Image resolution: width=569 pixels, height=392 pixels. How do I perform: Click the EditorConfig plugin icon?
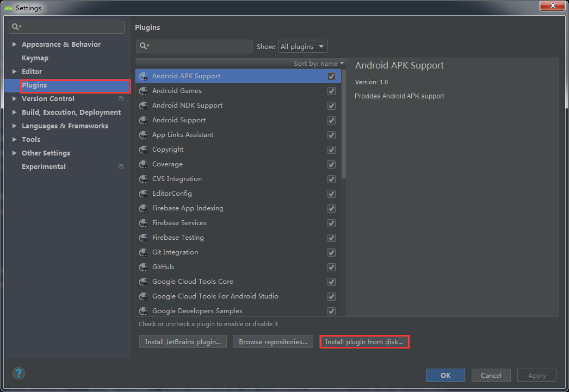144,194
